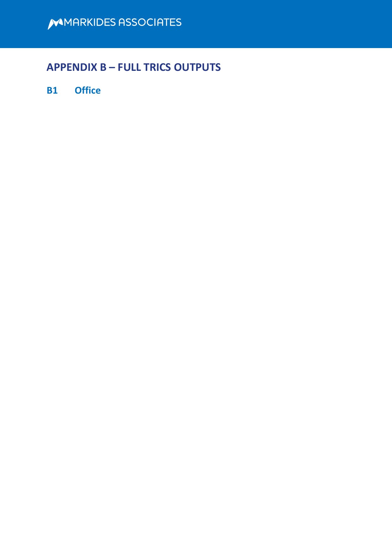Image resolution: width=392 pixels, height=555 pixels.
Task: Select the word MARKIDES in header
Action: pyautogui.click(x=90, y=22)
